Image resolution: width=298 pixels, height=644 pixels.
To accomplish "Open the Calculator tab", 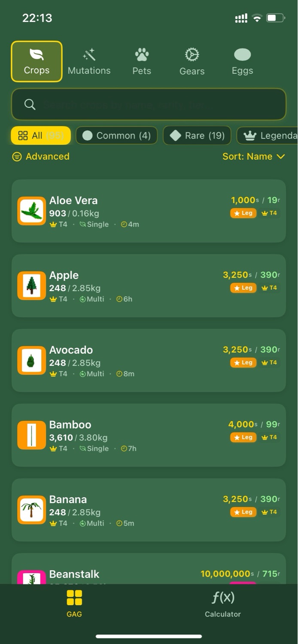I will tap(223, 603).
